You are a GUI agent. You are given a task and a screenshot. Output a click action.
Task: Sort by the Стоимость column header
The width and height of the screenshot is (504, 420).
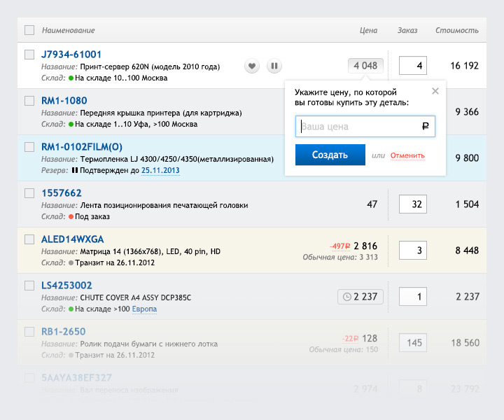click(x=456, y=30)
